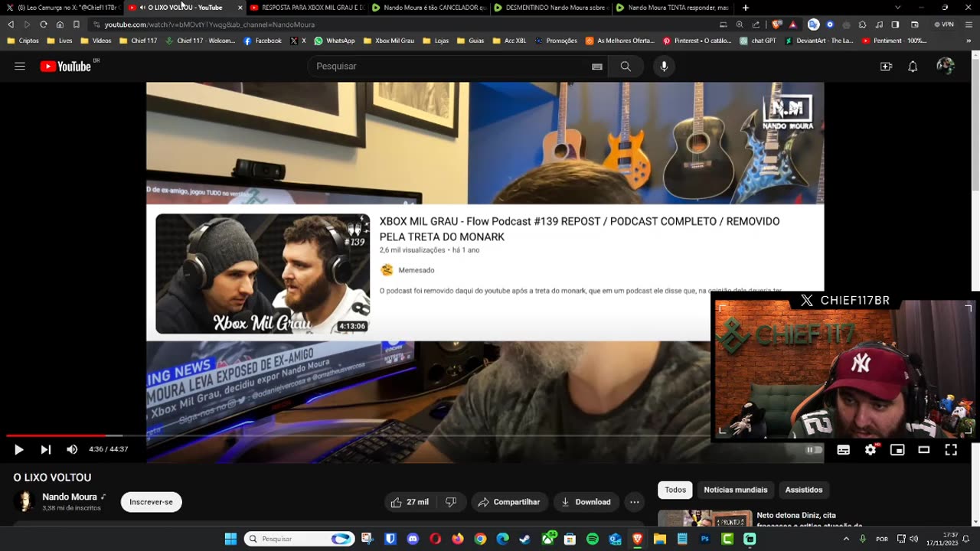The height and width of the screenshot is (551, 980).
Task: Click the Download button
Action: (586, 502)
